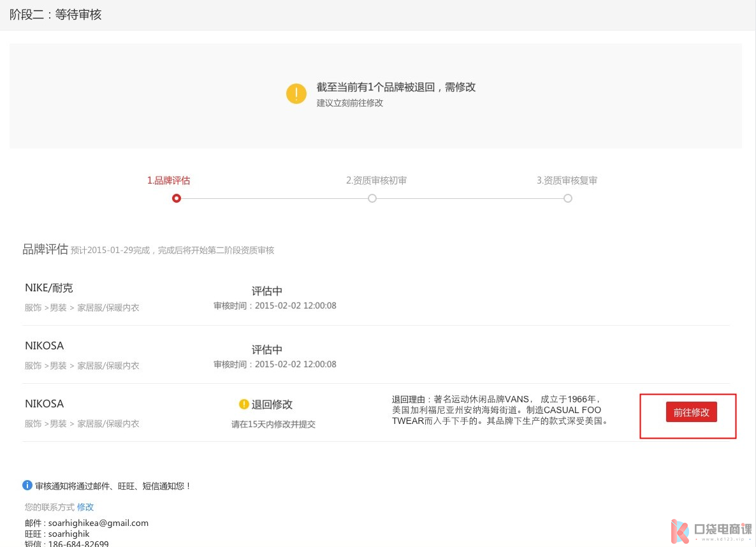The height and width of the screenshot is (547, 756).
Task: Select the 1.品牌评估 step marker circle
Action: pos(177,198)
